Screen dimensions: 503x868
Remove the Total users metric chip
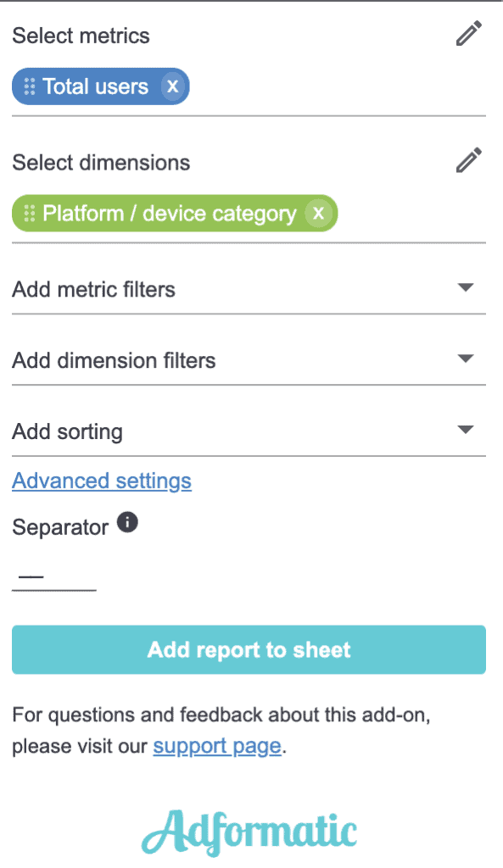171,86
